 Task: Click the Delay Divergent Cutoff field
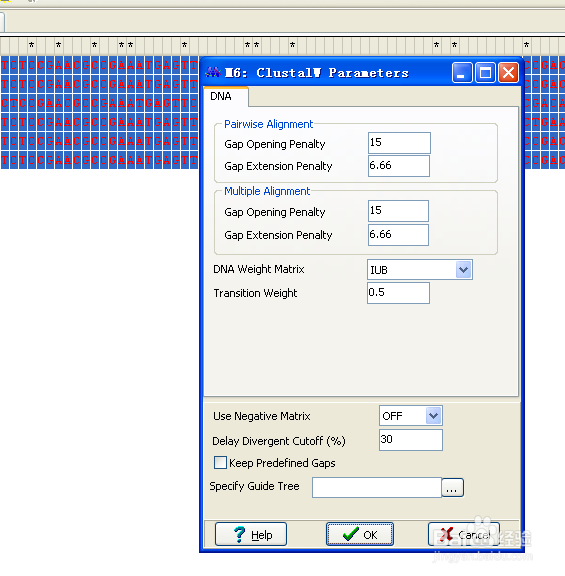(x=411, y=440)
